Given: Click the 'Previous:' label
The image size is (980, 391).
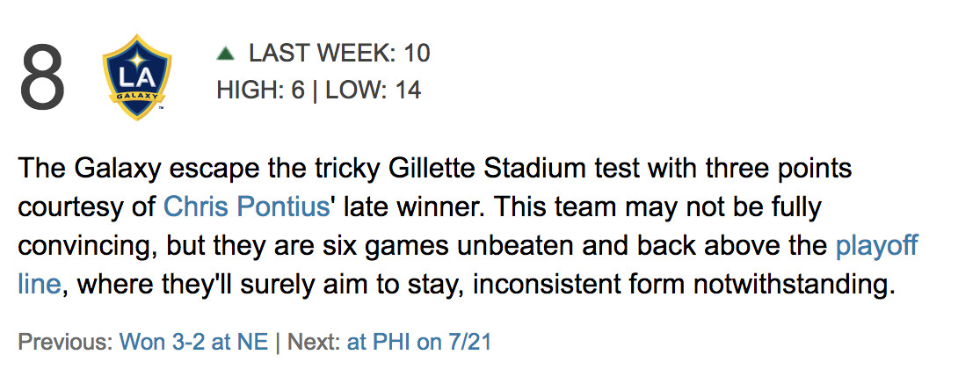Looking at the screenshot, I should click(x=65, y=342).
